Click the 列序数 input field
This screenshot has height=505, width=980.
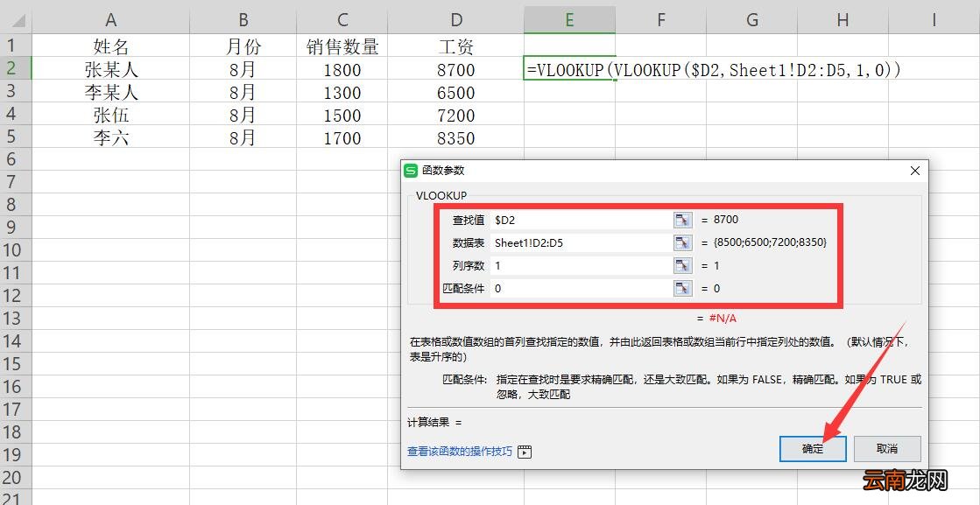581,265
